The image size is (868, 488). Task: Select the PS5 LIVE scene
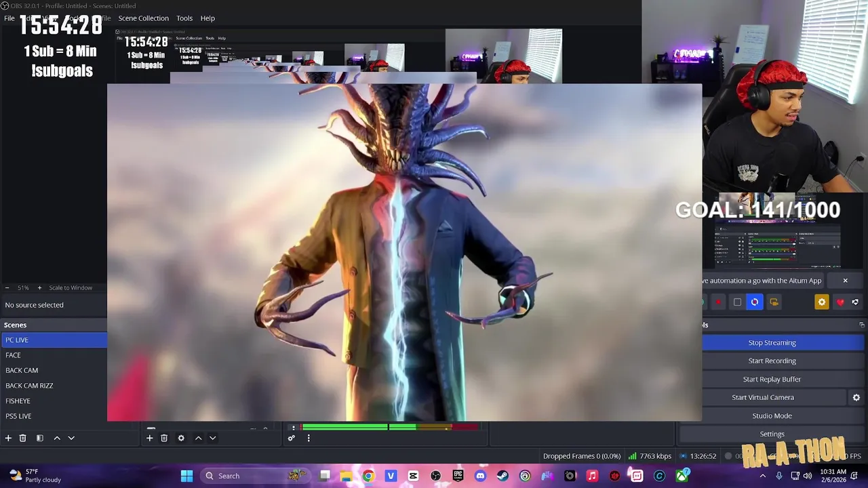pyautogui.click(x=54, y=416)
